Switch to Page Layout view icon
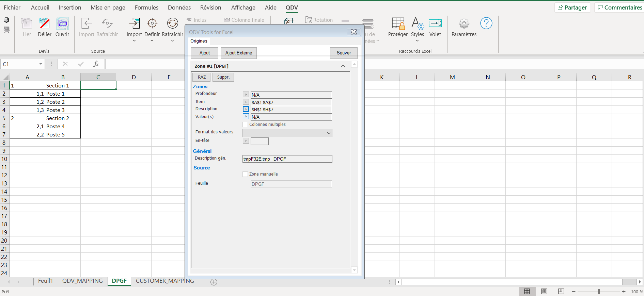Screen dimensions: 644x296 tap(544, 292)
